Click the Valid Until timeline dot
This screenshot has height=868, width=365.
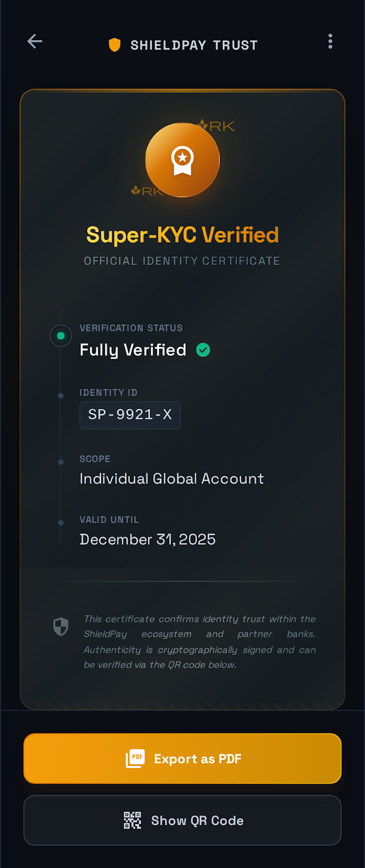coord(61,523)
